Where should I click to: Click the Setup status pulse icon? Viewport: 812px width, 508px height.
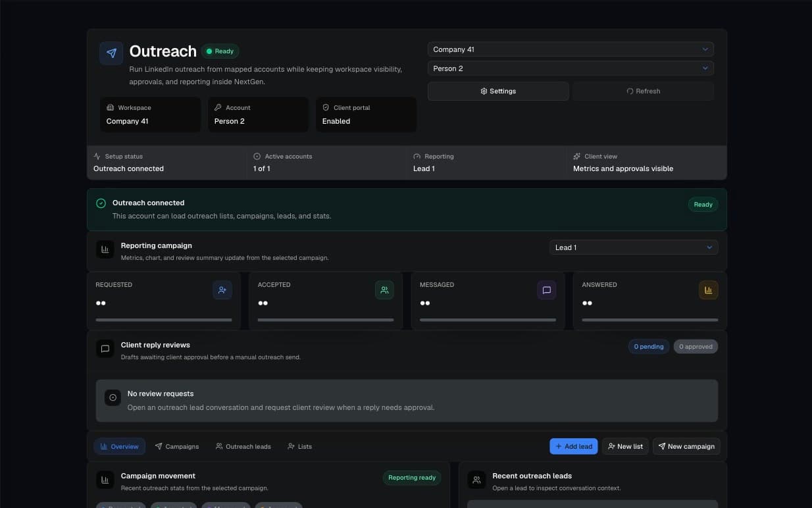click(97, 157)
